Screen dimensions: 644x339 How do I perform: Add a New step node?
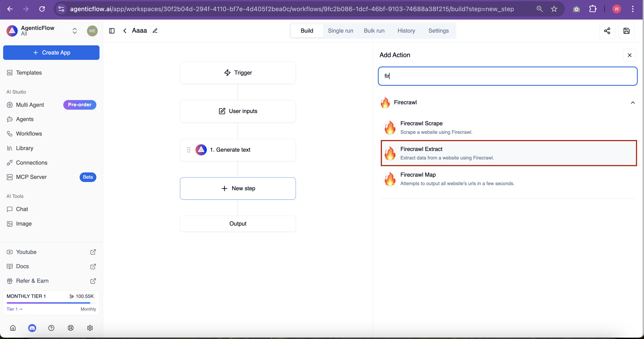pos(238,188)
